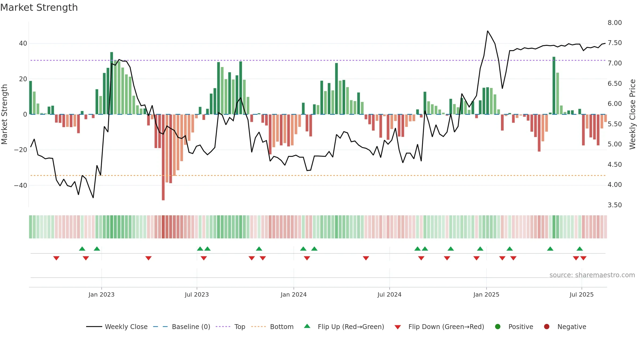The image size is (644, 362).
Task: Click the 5.50 price axis label
Action: [615, 124]
